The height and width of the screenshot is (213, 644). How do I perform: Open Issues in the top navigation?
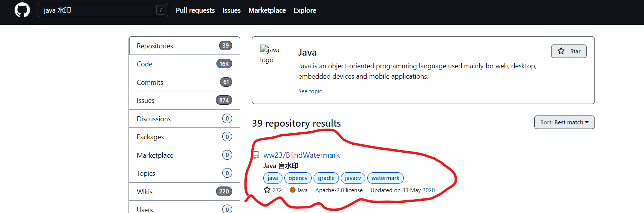tap(231, 10)
